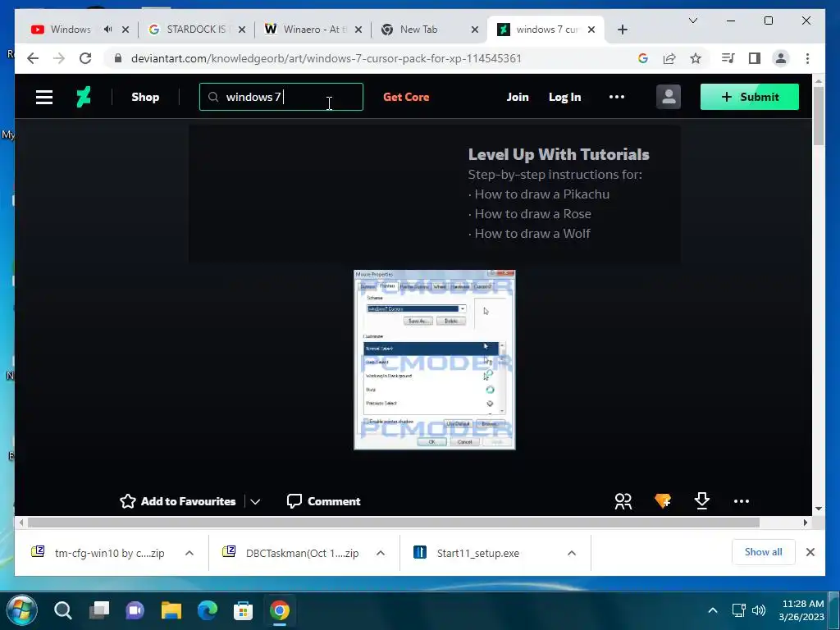Open media controls icon in toolbar
This screenshot has width=840, height=630.
click(x=728, y=58)
